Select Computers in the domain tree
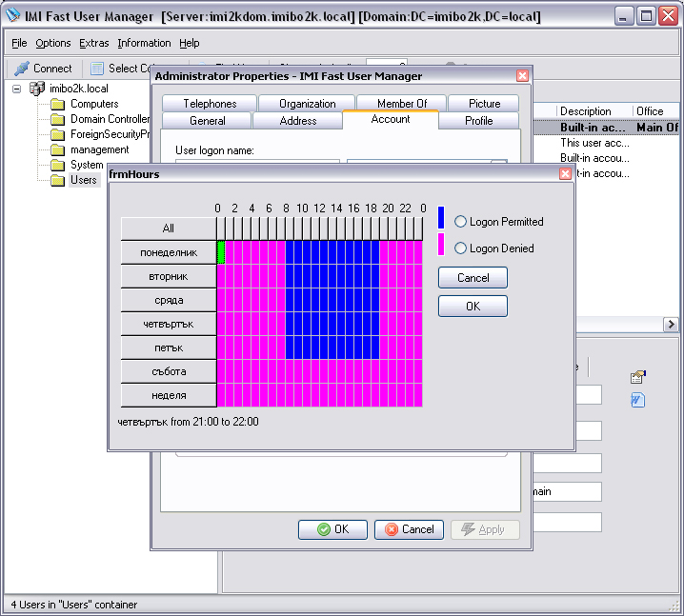 point(94,104)
